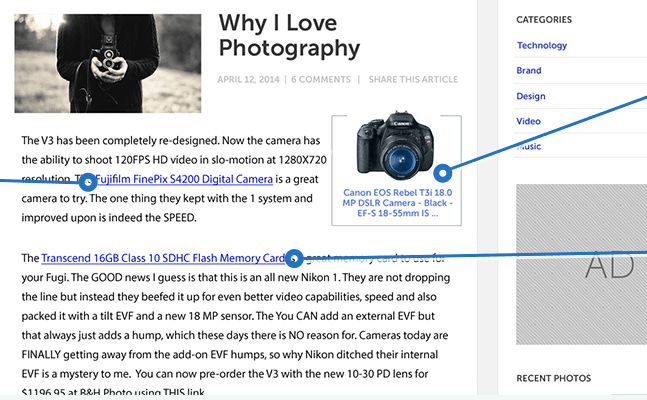Click the Canon EOS Rebel T3i product caption
The image size is (647, 400).
click(397, 203)
